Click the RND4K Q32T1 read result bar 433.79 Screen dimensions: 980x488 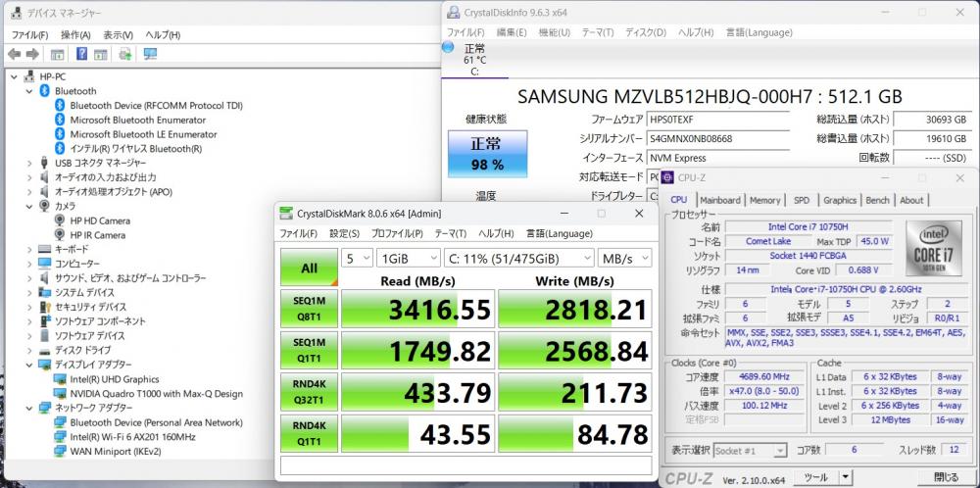[x=418, y=392]
